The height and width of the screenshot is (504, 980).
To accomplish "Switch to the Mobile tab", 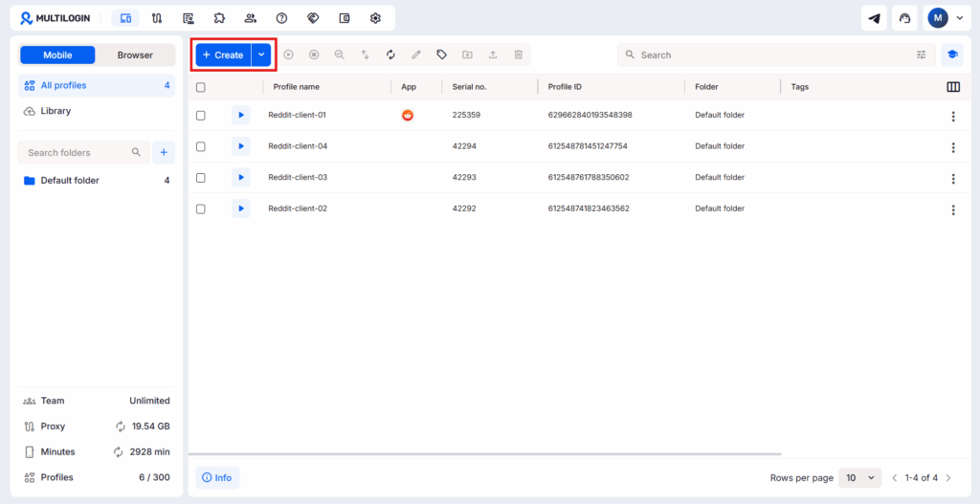I will [x=57, y=55].
